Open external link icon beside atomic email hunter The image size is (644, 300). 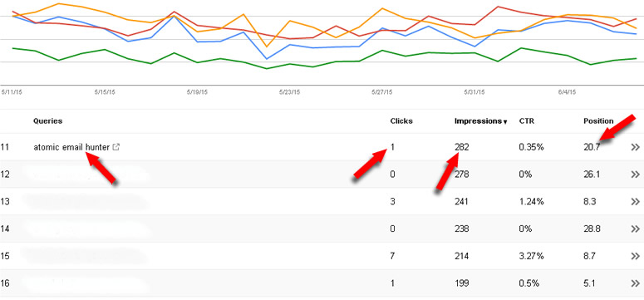pyautogui.click(x=116, y=147)
